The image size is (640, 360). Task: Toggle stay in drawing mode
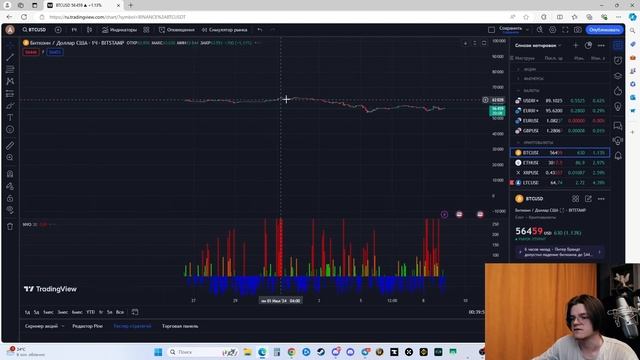click(10, 186)
